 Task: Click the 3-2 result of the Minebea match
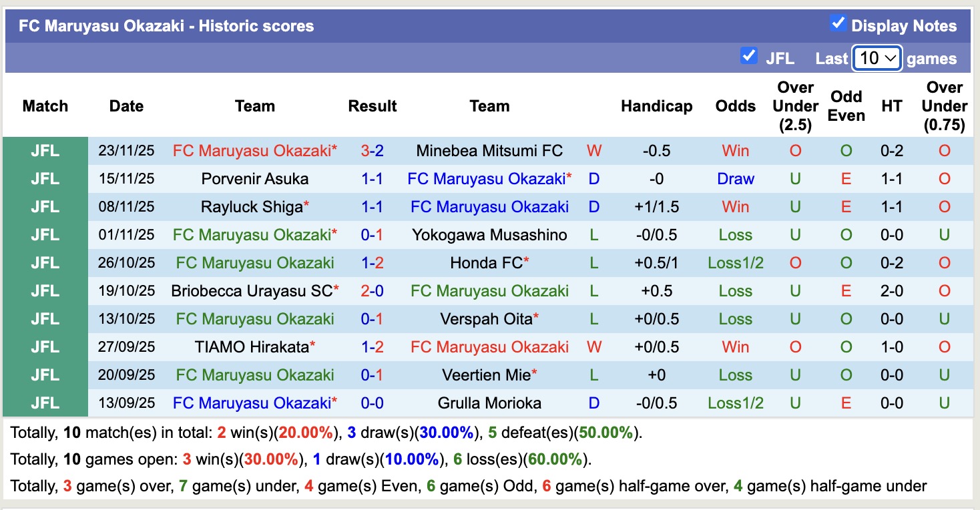pos(372,151)
